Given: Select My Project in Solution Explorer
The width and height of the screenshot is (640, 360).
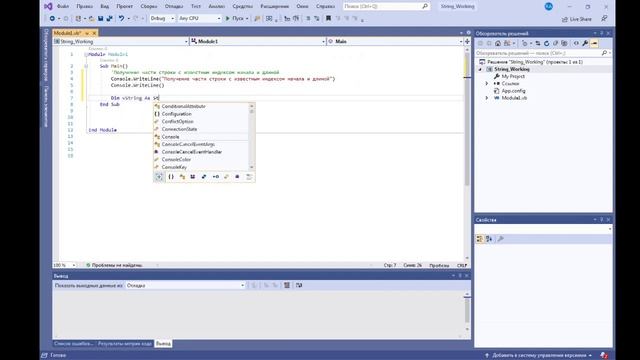Looking at the screenshot, I should (x=513, y=76).
